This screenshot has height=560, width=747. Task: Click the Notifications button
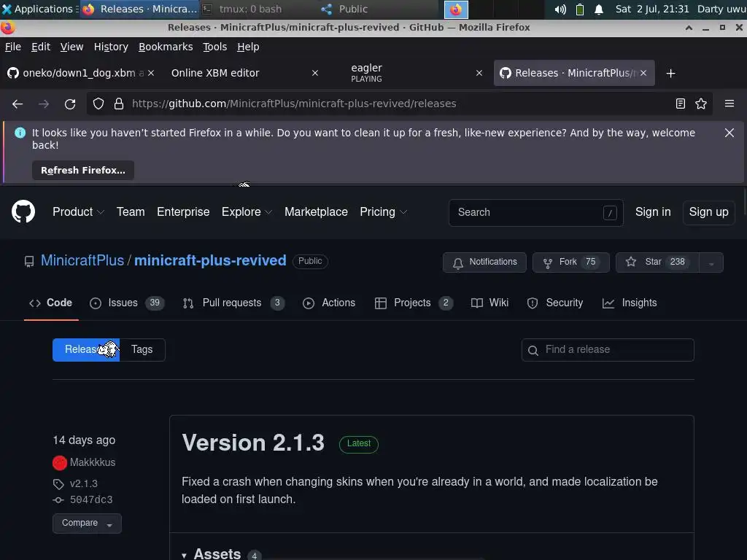pos(484,262)
